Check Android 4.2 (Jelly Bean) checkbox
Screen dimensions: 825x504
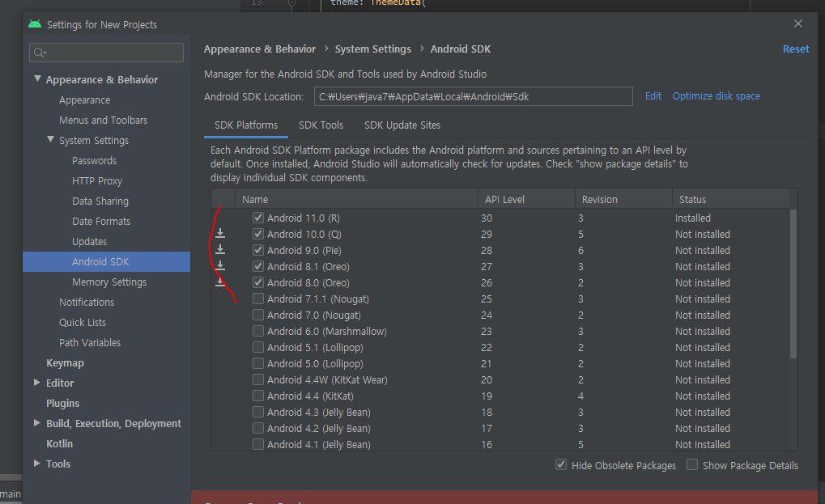(257, 428)
